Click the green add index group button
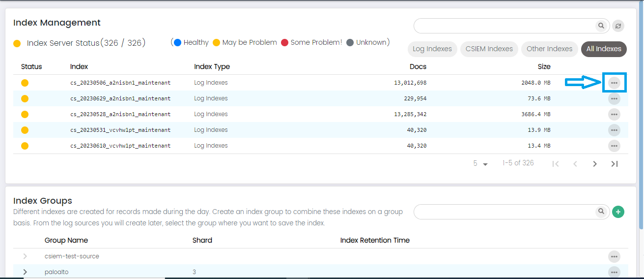 click(x=618, y=212)
